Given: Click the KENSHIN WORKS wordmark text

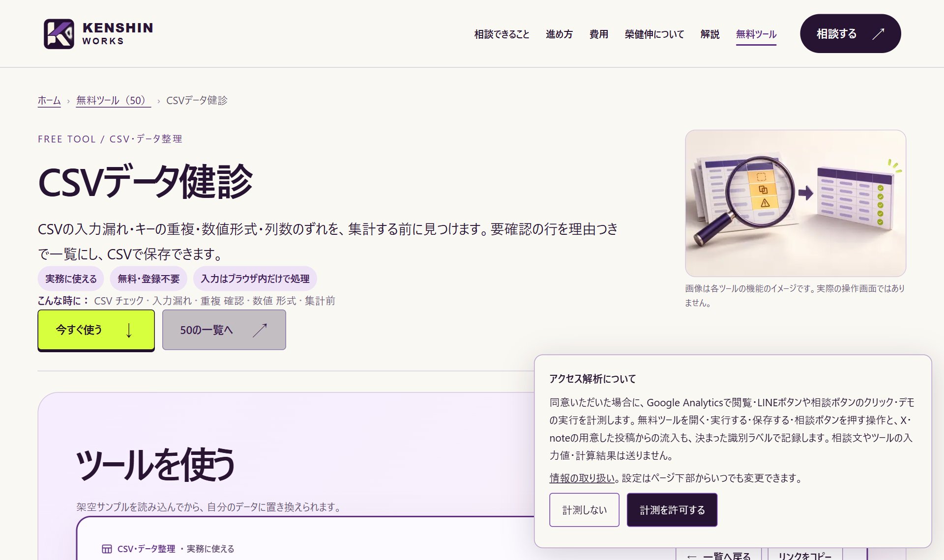Looking at the screenshot, I should click(x=118, y=33).
